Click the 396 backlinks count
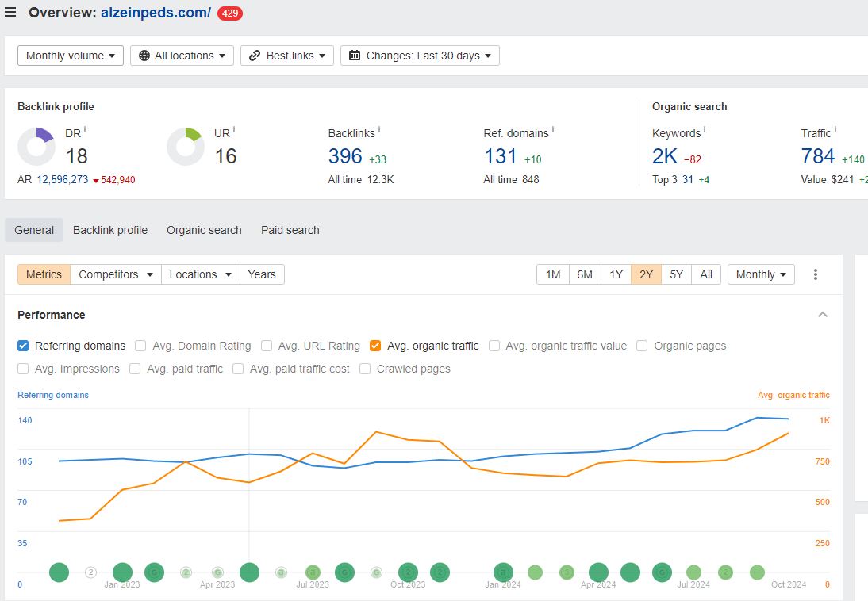Viewport: 868px width, 601px height. pos(345,156)
